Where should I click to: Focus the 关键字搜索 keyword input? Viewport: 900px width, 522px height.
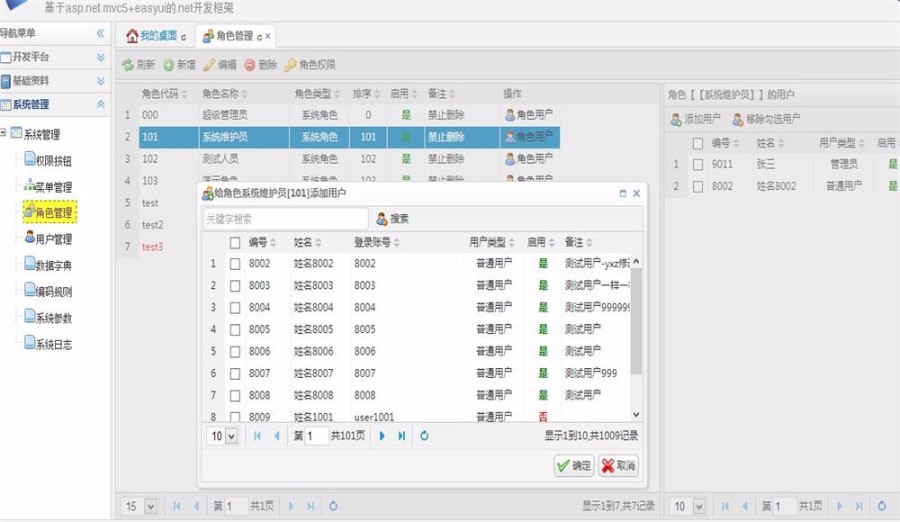[285, 219]
